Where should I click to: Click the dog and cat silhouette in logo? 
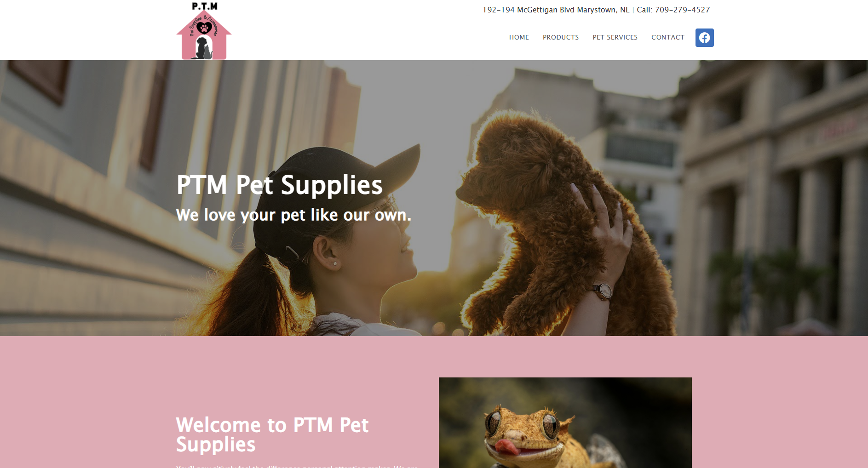point(203,48)
